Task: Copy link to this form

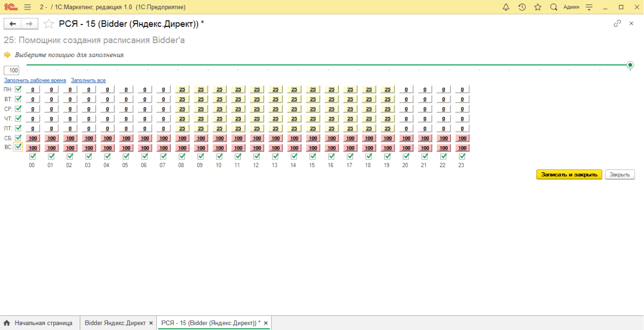Action: tap(617, 24)
